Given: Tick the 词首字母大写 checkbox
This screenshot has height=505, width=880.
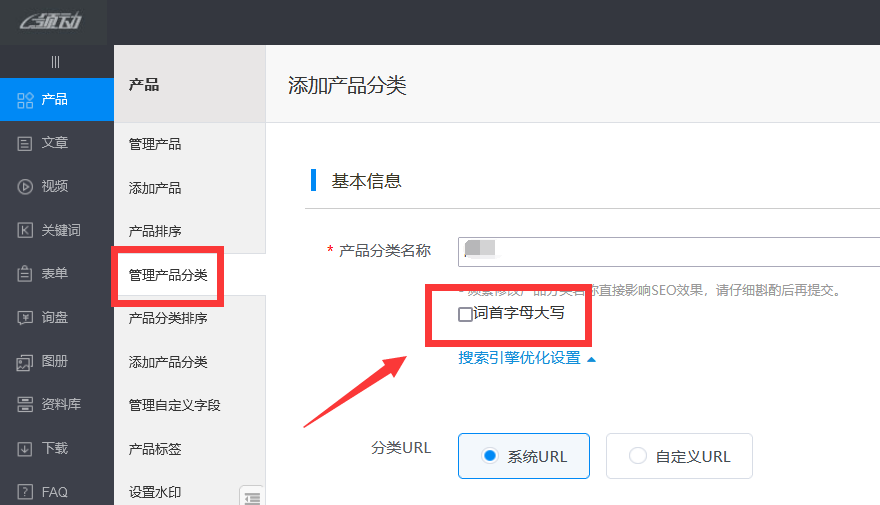Looking at the screenshot, I should point(465,314).
